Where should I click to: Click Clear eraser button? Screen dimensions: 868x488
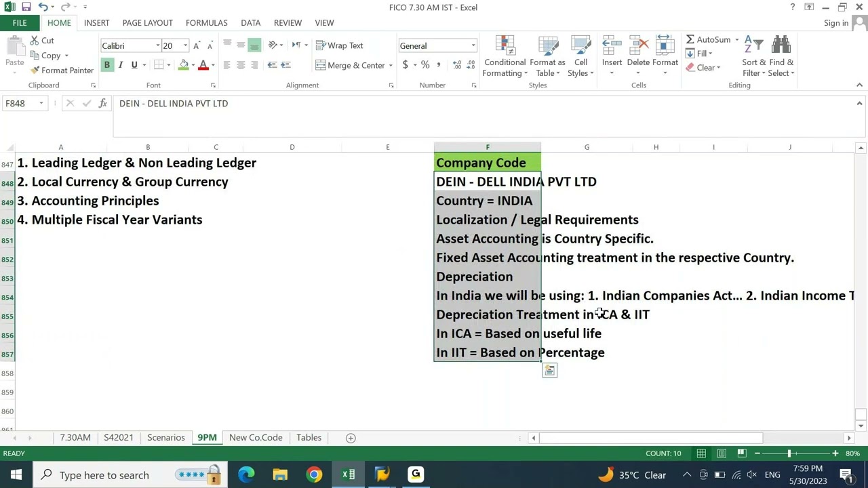pyautogui.click(x=703, y=68)
